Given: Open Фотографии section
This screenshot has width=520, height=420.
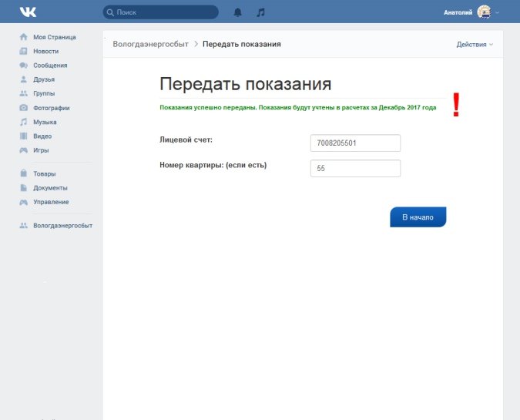Looking at the screenshot, I should (x=52, y=108).
